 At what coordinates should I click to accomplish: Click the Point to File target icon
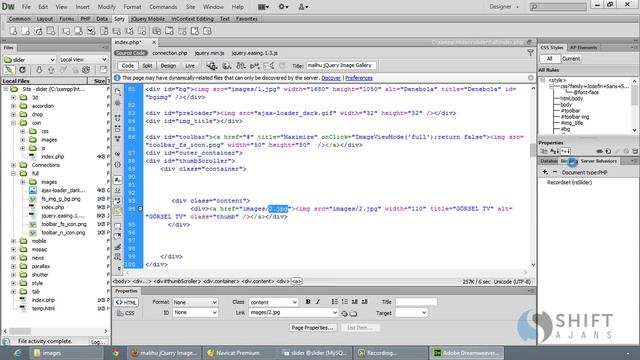[344, 313]
